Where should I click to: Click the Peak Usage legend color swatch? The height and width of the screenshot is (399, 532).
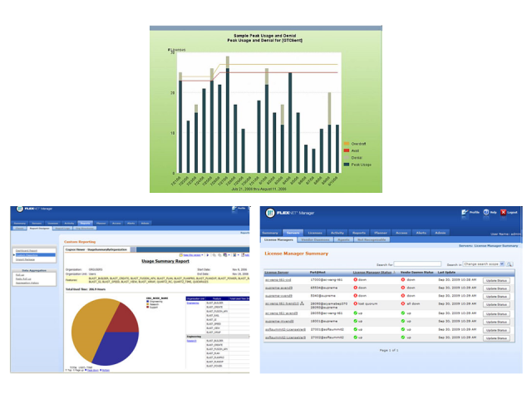click(347, 164)
